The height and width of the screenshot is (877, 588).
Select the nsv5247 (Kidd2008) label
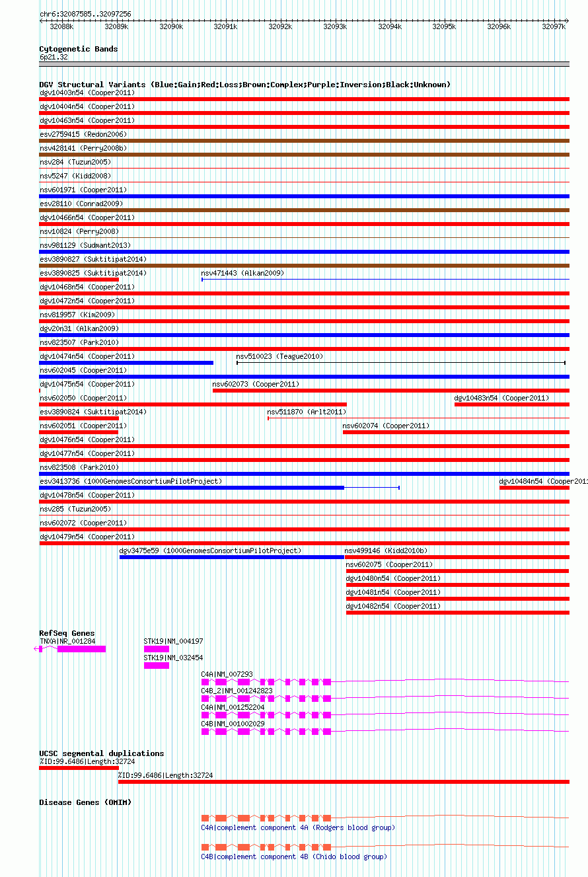[x=75, y=176]
